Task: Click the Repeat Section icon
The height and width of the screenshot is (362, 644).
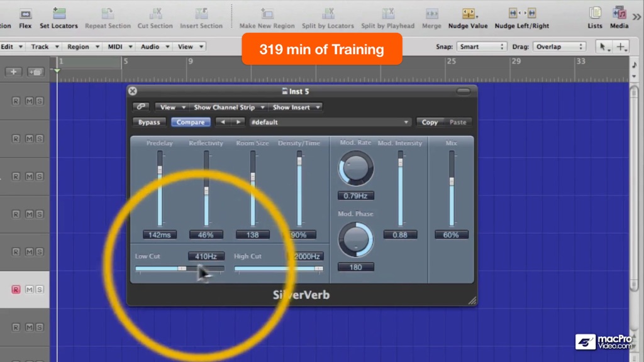Action: [108, 14]
